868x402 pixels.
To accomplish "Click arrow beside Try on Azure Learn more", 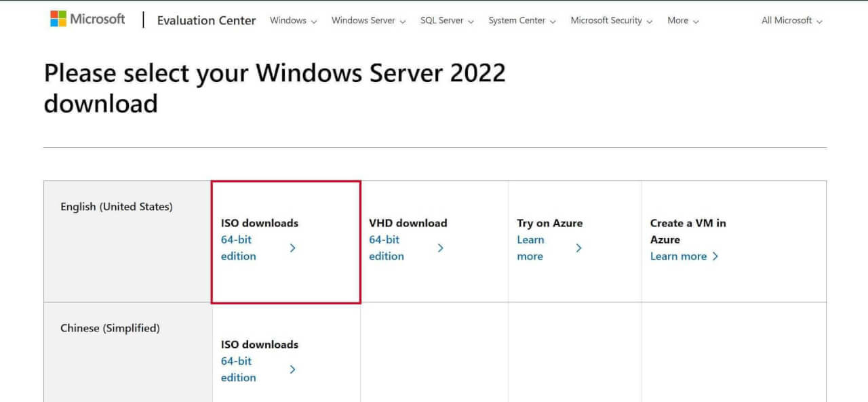I will pyautogui.click(x=578, y=247).
